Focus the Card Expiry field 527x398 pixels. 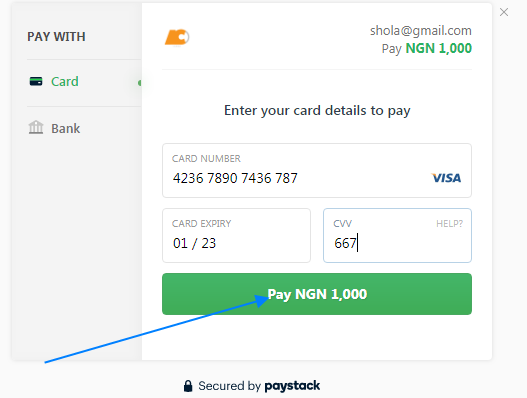236,235
